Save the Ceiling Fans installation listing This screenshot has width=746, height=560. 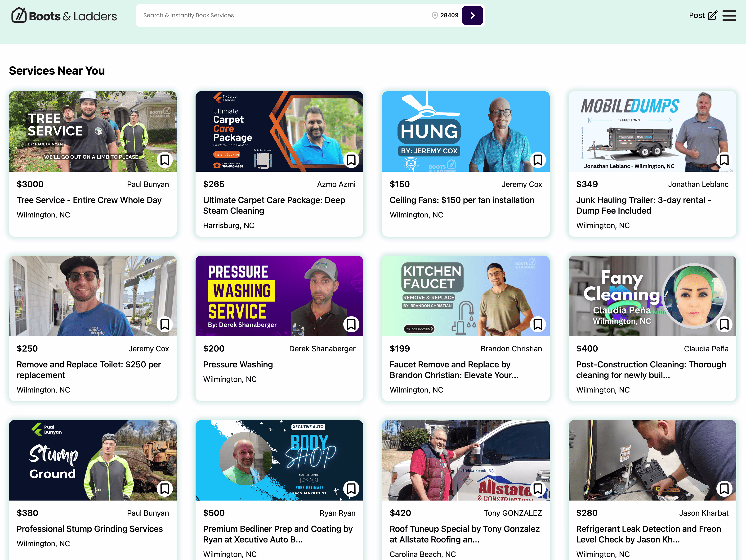538,160
